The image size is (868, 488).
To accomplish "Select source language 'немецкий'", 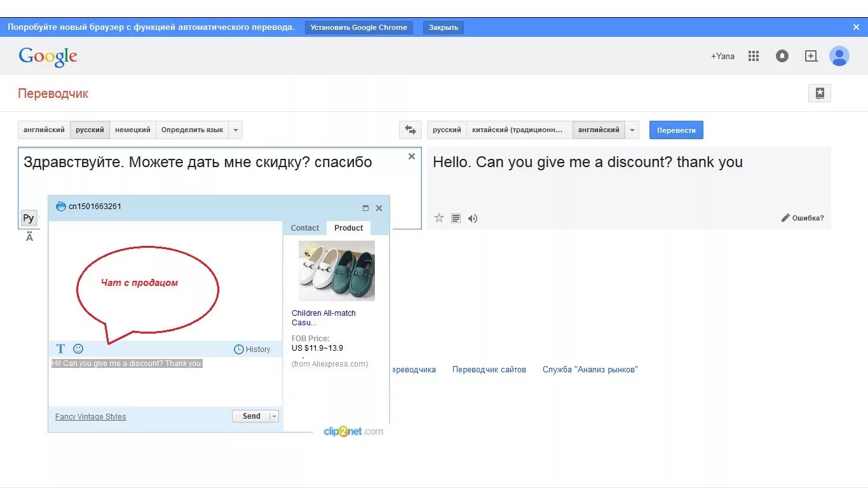I will (133, 130).
